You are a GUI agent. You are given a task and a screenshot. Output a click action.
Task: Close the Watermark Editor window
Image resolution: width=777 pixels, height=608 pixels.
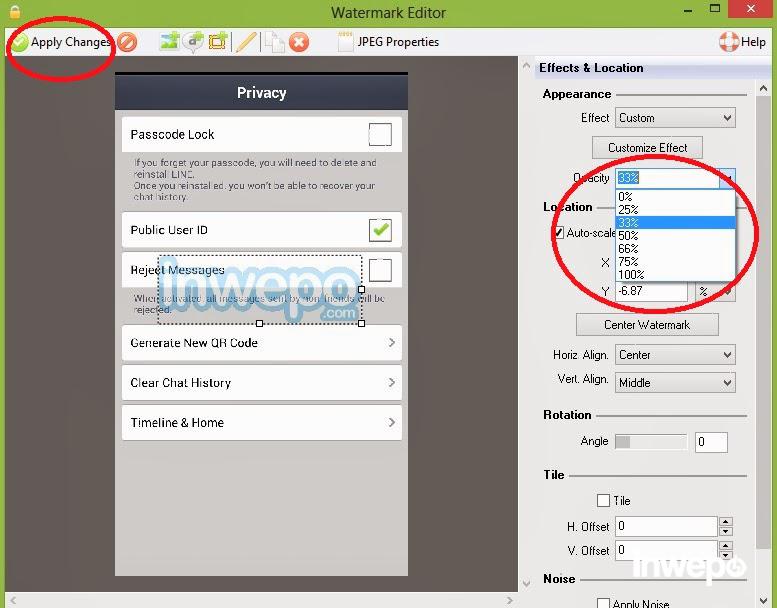pos(751,9)
